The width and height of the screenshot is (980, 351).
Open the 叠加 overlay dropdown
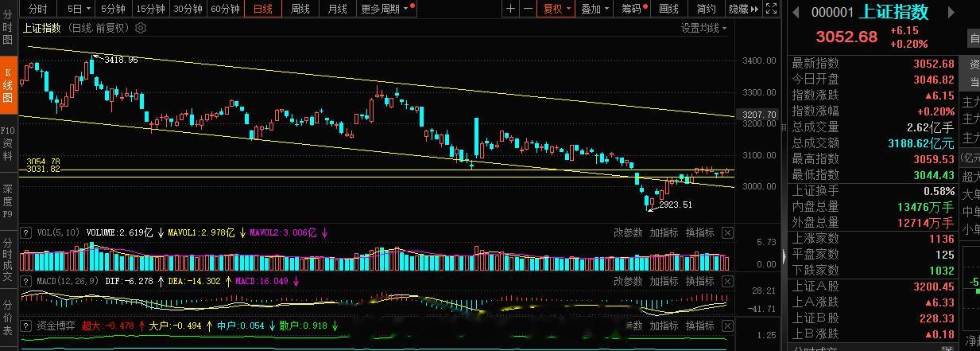[595, 9]
